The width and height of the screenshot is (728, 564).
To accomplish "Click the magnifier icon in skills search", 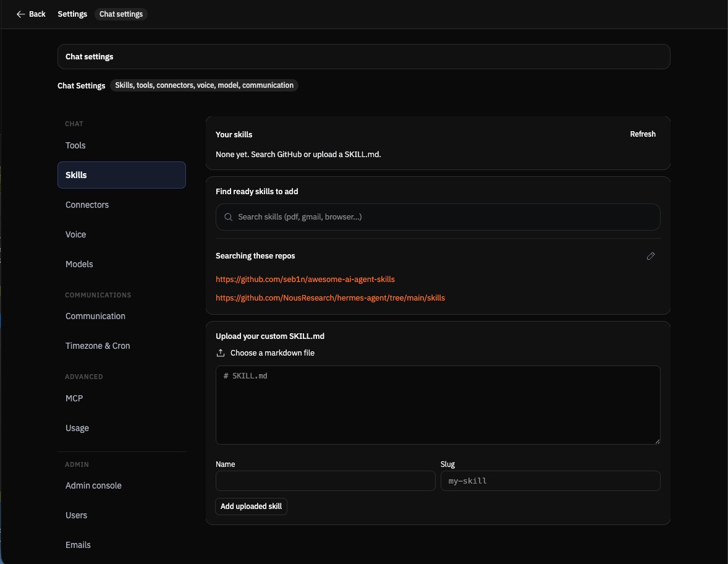I will pos(228,217).
